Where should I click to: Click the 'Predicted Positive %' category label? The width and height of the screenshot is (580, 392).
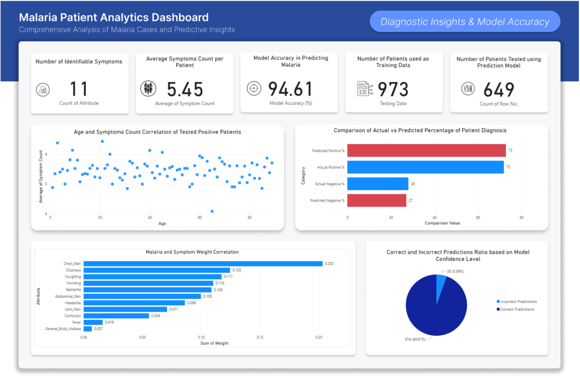(328, 151)
